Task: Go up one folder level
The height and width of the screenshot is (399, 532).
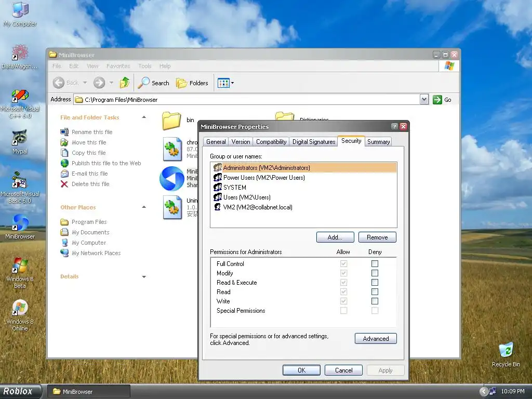Action: pos(125,83)
